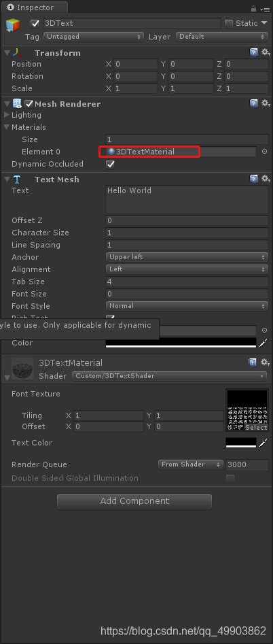Open the Text Mesh gear settings menu
Screen dimensions: 273x644
[x=266, y=179]
